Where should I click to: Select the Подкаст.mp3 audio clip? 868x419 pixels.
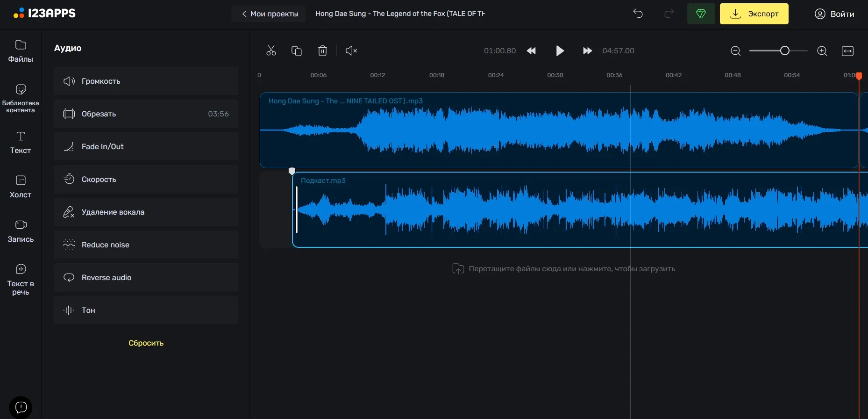tap(580, 209)
